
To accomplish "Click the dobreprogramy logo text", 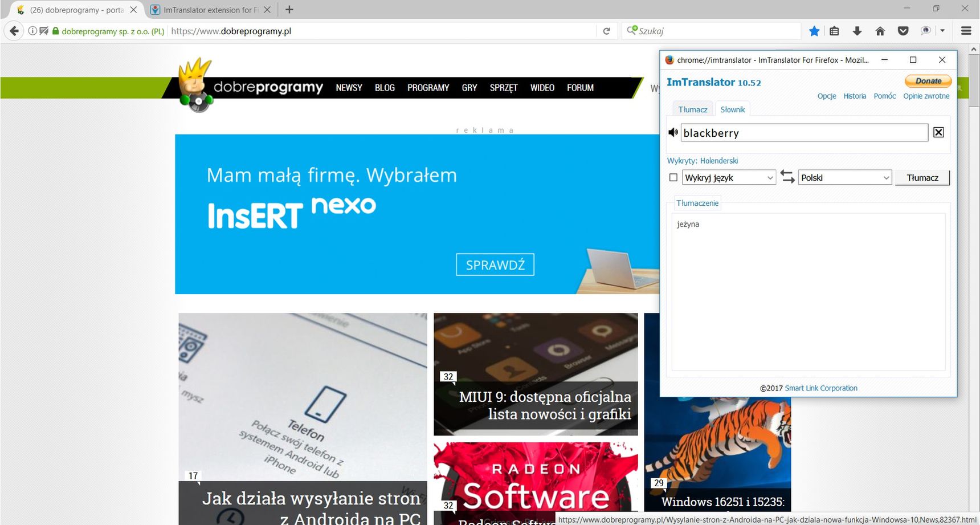I will [x=268, y=87].
